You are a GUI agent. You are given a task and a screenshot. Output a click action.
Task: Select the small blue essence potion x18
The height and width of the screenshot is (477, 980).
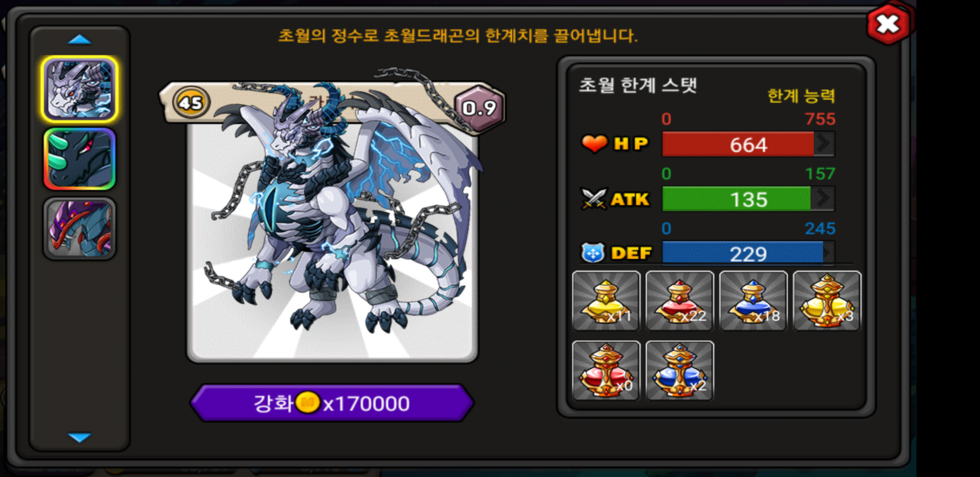754,301
